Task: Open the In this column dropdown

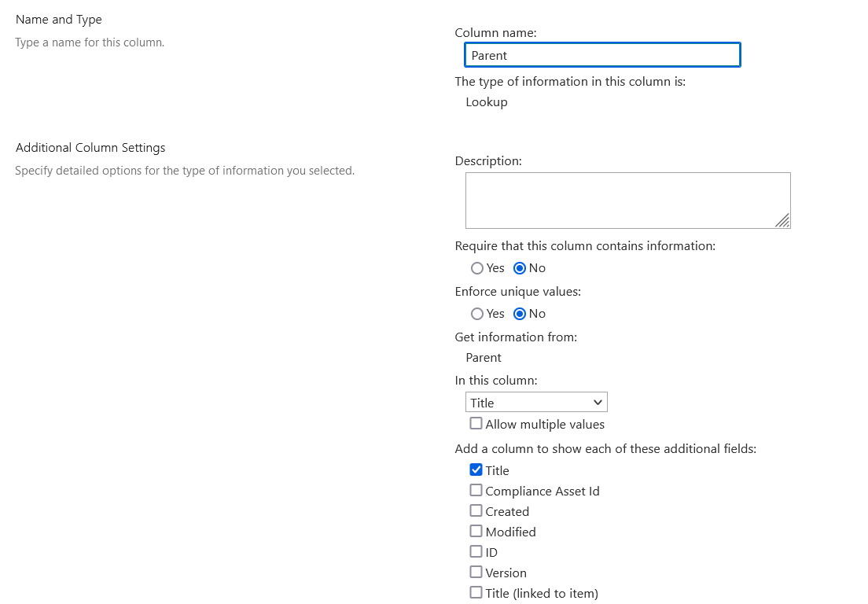Action: coord(598,402)
